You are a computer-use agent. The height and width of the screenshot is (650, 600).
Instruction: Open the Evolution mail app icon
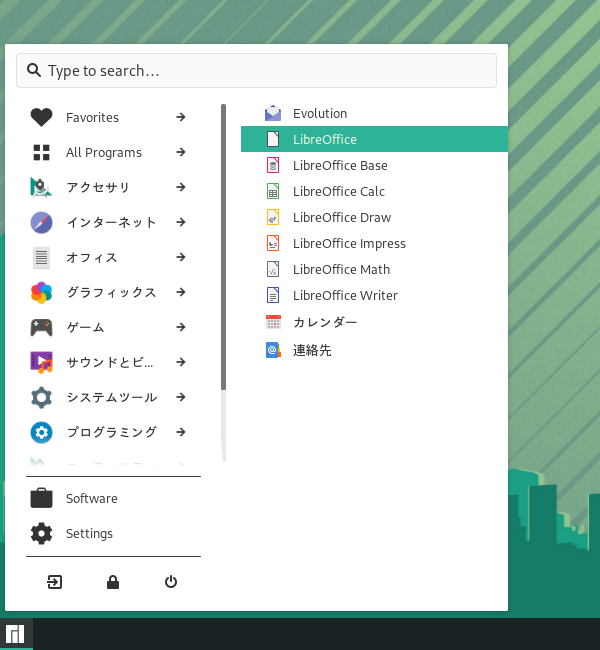click(x=273, y=113)
